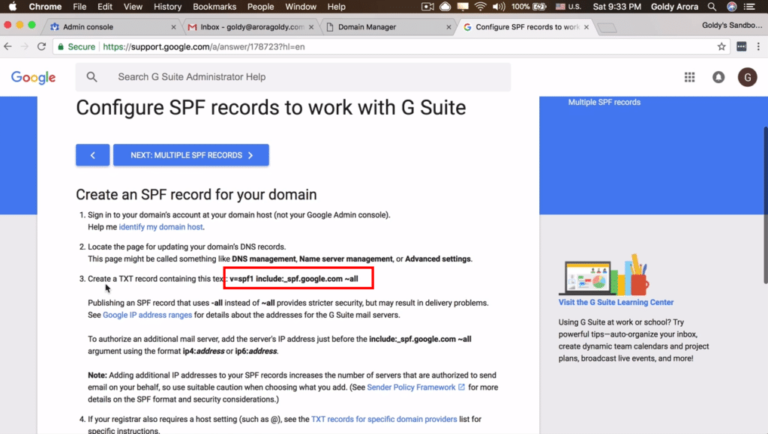Open the Window menu
The height and width of the screenshot is (434, 768).
coord(301,7)
